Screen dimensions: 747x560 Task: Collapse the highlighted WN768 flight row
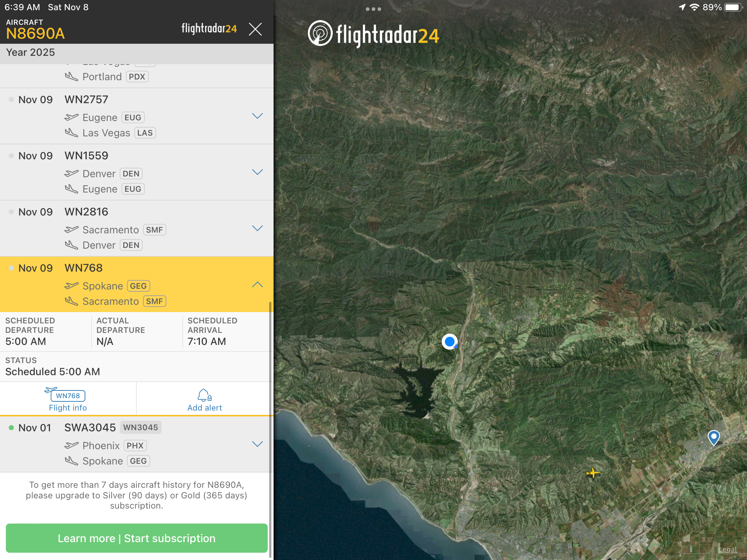coord(258,284)
